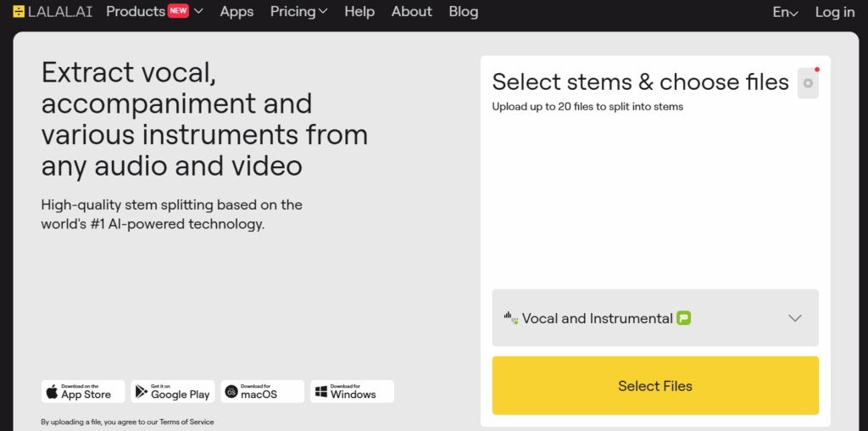Click the LALAL.AI logo
Viewport: 868px width, 431px height.
pyautogui.click(x=54, y=12)
